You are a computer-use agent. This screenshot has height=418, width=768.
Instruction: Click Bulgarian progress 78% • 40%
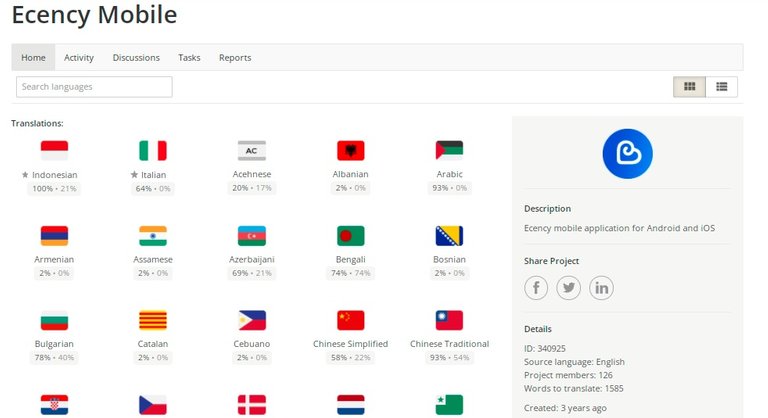tap(54, 358)
